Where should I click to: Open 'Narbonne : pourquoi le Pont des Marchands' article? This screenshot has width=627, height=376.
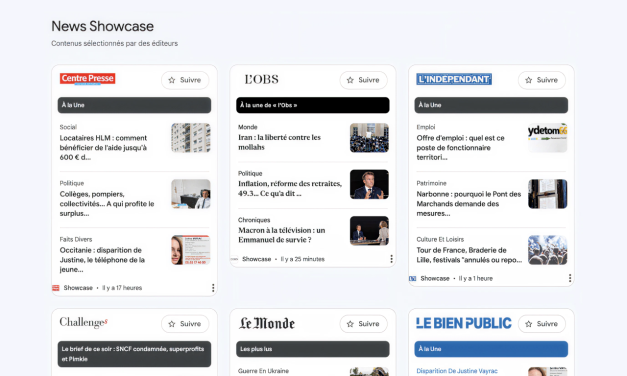(469, 204)
